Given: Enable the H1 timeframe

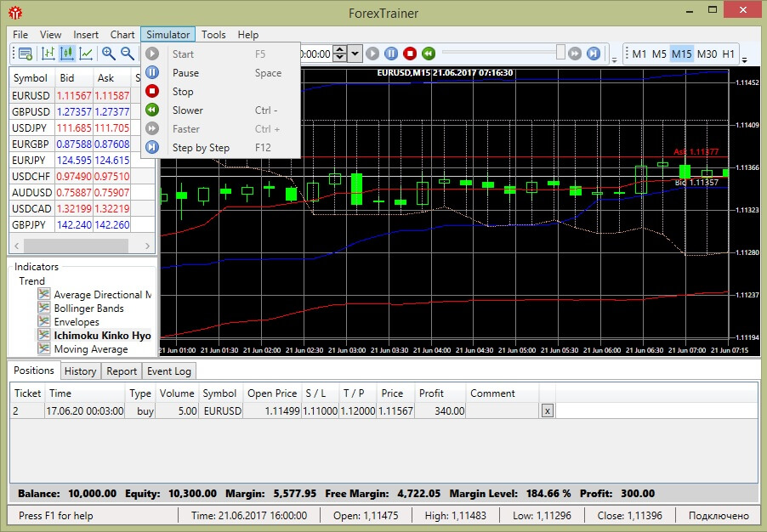Looking at the screenshot, I should pos(729,54).
